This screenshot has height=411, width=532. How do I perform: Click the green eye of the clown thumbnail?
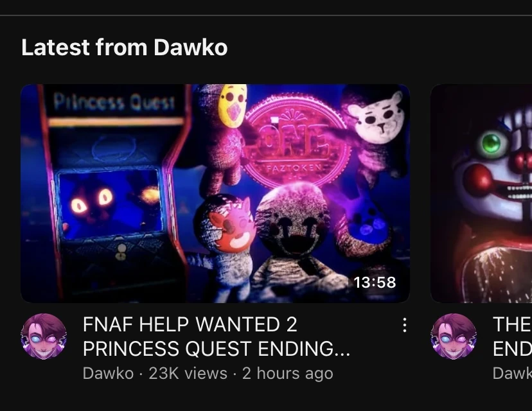point(491,143)
